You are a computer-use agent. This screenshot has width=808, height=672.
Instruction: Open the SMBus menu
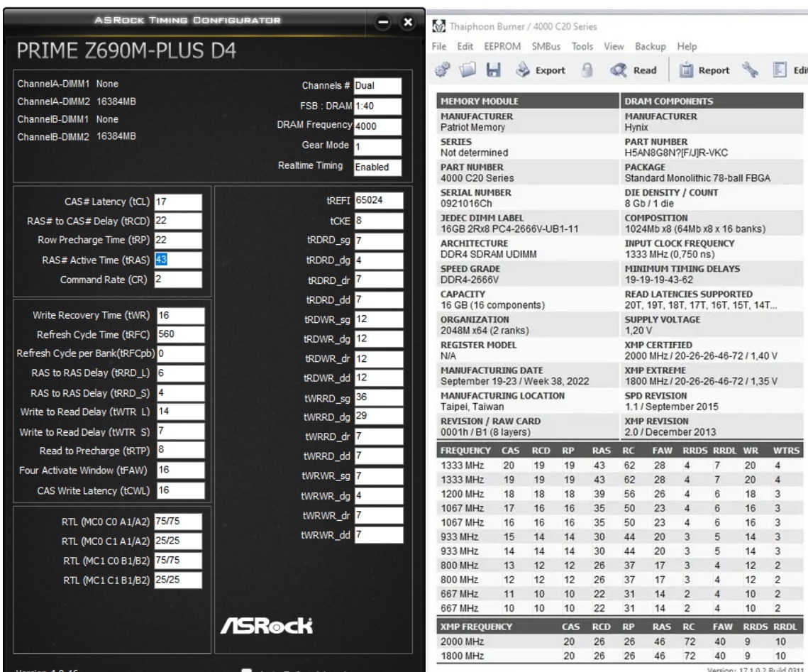click(x=546, y=46)
